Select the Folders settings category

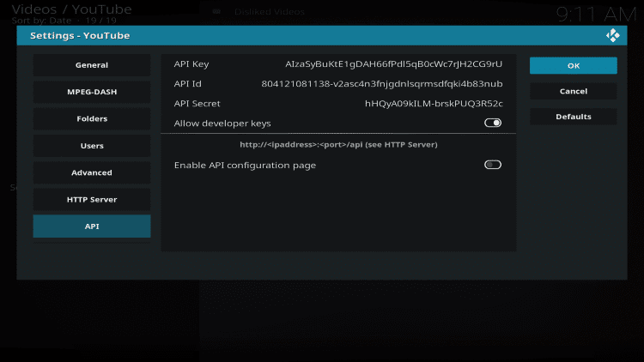[x=92, y=119]
